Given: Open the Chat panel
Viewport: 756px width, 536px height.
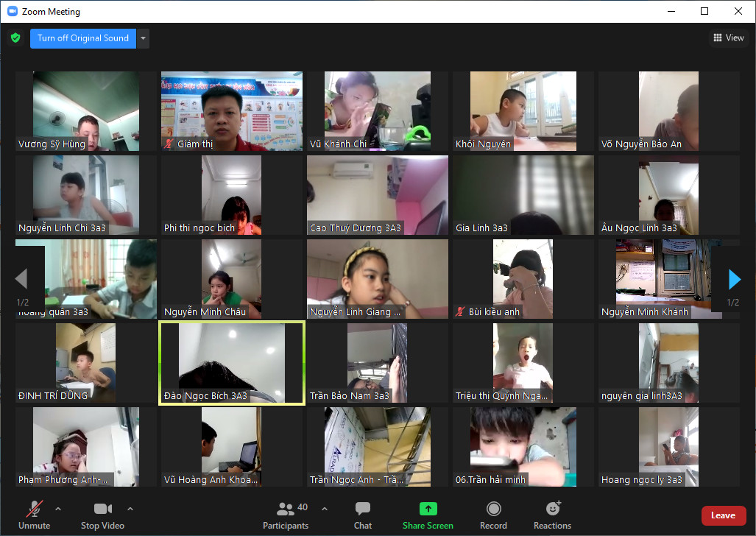Looking at the screenshot, I should 362,515.
